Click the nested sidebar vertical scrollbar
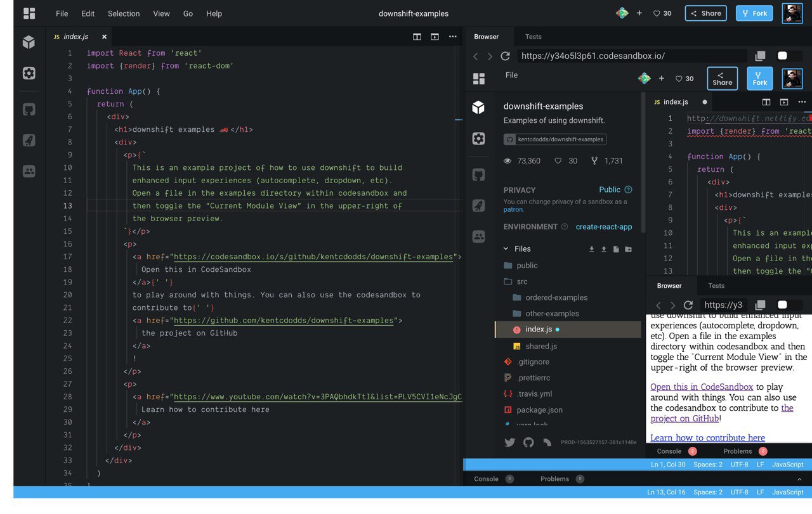Image resolution: width=812 pixels, height=514 pixels. (643, 164)
